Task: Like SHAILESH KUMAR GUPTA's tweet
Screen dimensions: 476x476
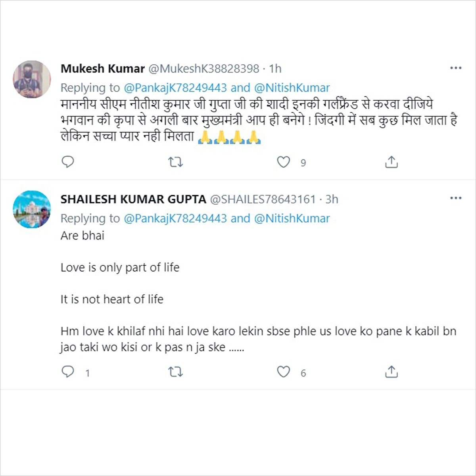Action: (x=283, y=372)
